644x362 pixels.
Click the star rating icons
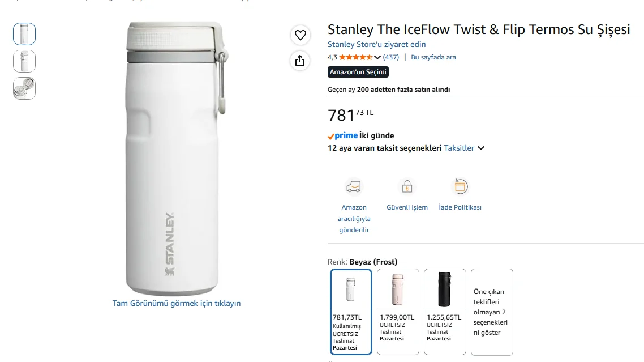(x=356, y=57)
